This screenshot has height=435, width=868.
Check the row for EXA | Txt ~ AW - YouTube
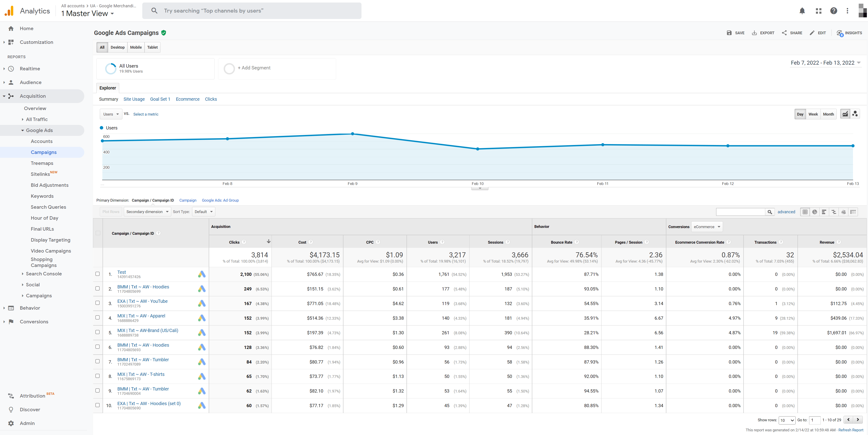(x=97, y=303)
